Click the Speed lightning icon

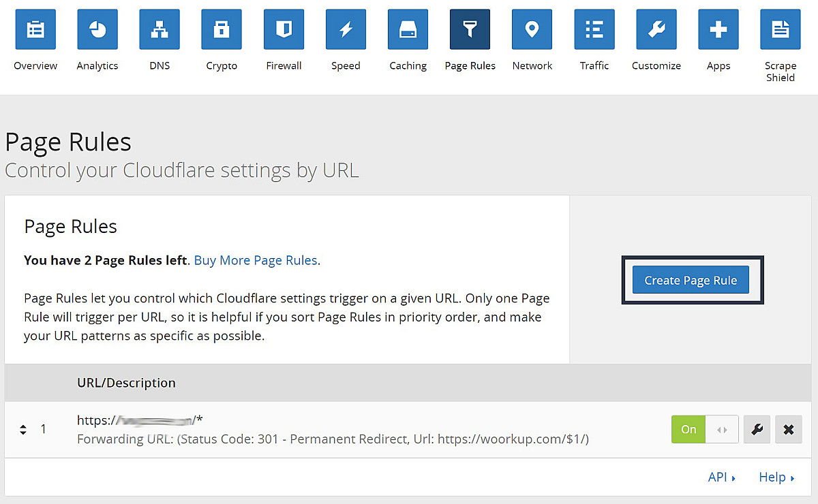click(346, 29)
